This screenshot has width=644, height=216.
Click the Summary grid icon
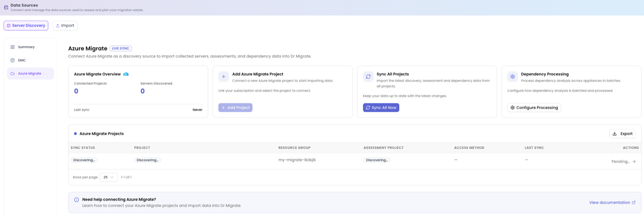pos(12,47)
